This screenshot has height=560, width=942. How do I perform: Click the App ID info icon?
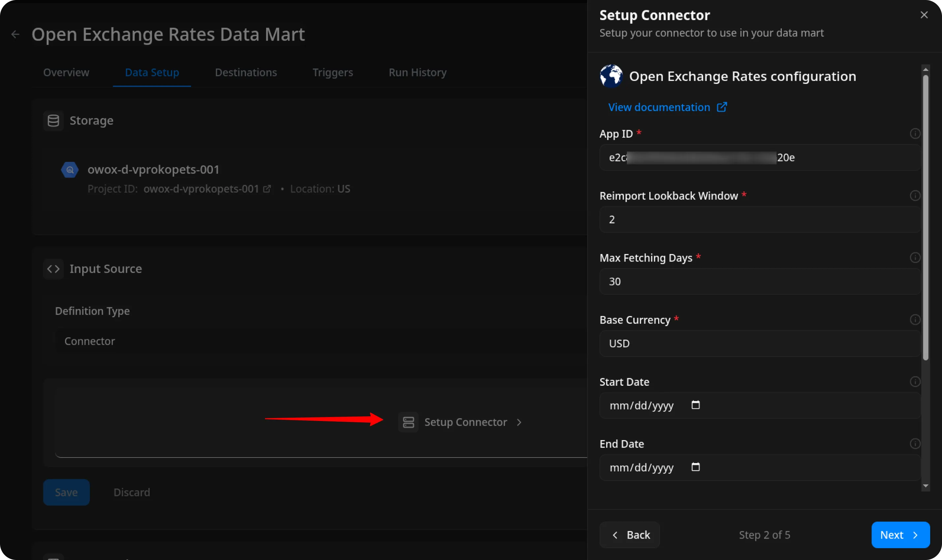coord(915,134)
